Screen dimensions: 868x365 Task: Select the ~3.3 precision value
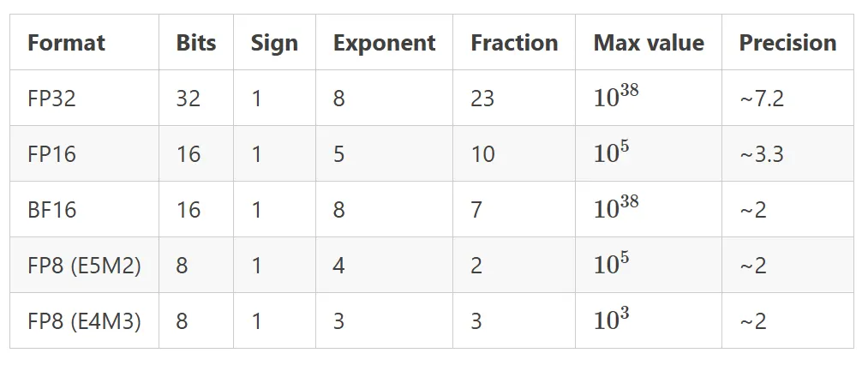(762, 154)
